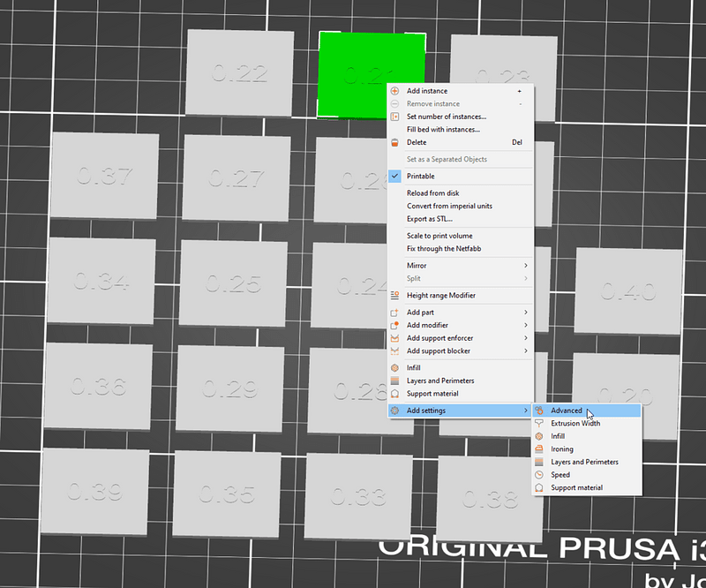Expand the Mirror submenu arrow
The width and height of the screenshot is (706, 588).
tap(525, 266)
